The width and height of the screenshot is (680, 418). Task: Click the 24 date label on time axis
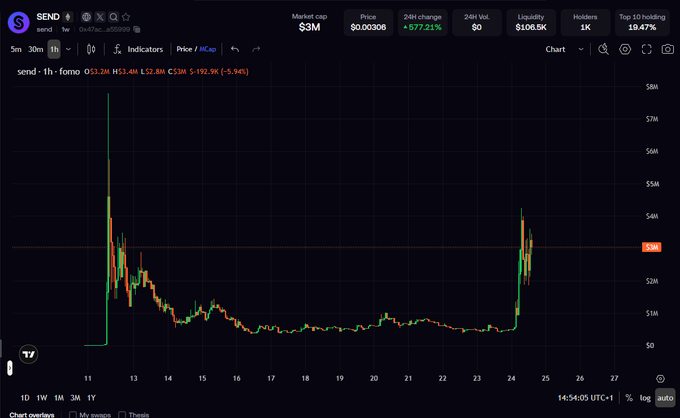(511, 378)
